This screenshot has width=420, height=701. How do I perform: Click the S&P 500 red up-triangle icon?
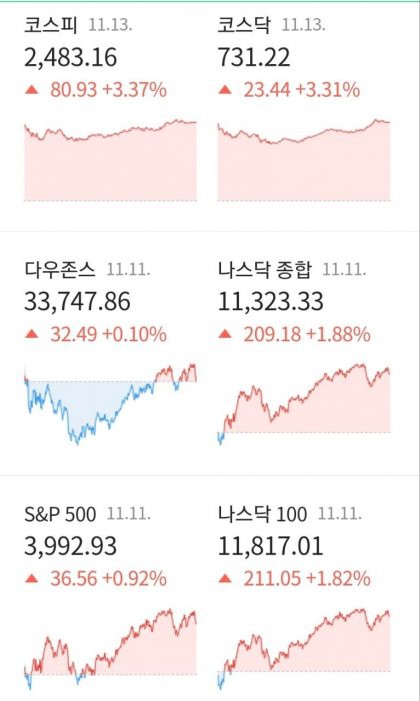[32, 579]
